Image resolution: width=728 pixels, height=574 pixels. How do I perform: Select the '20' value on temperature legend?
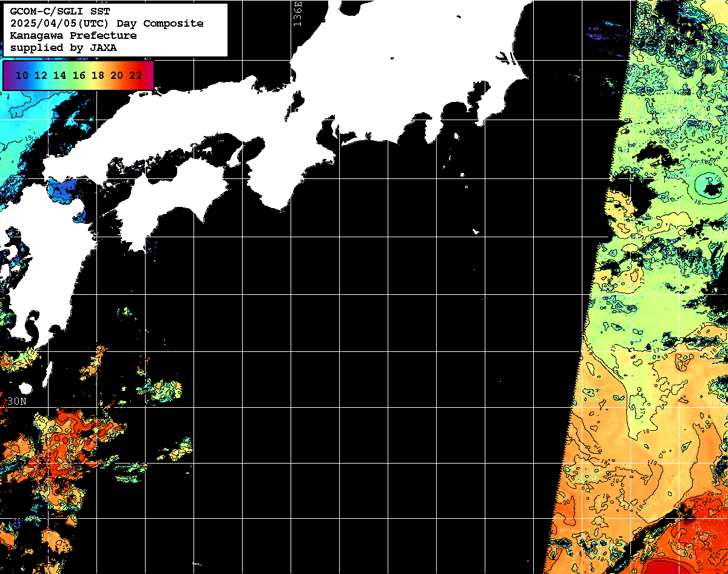(117, 76)
